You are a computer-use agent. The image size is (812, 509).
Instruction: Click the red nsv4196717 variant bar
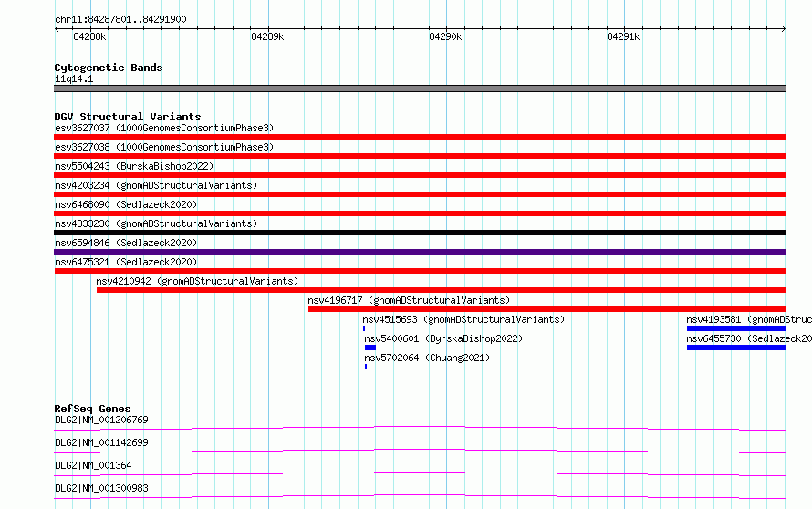pyautogui.click(x=547, y=309)
